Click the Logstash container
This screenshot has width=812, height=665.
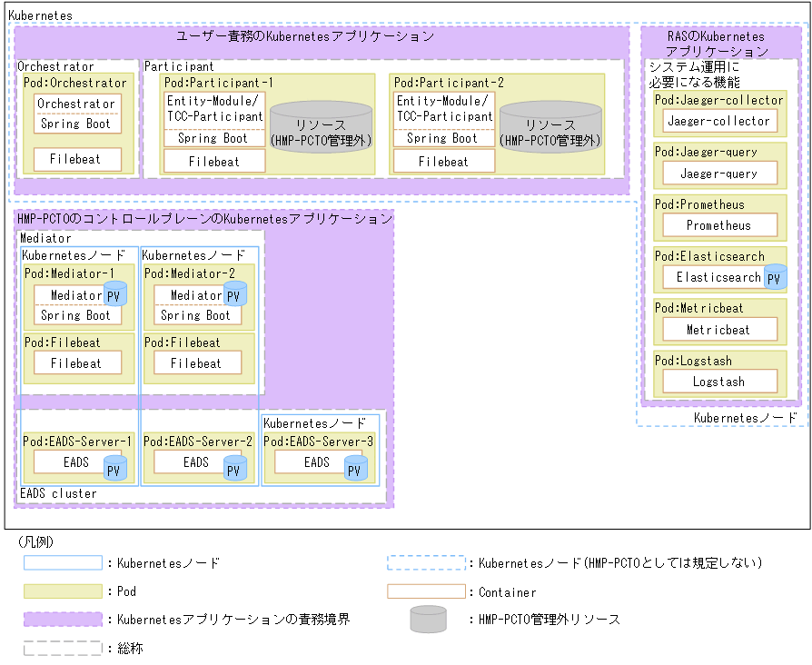coord(718,382)
